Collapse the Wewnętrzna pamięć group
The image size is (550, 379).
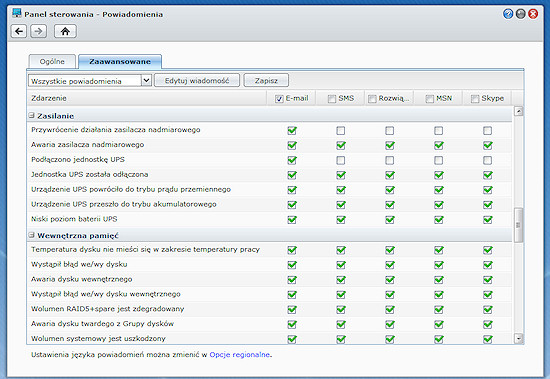click(32, 235)
